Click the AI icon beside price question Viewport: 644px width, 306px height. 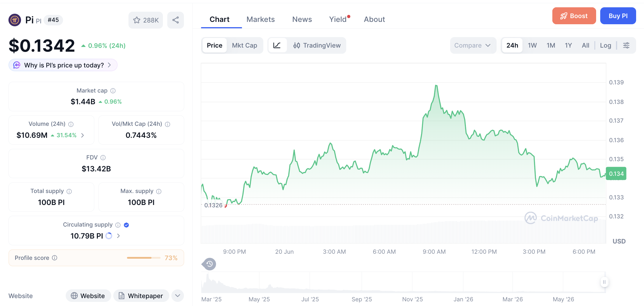17,65
